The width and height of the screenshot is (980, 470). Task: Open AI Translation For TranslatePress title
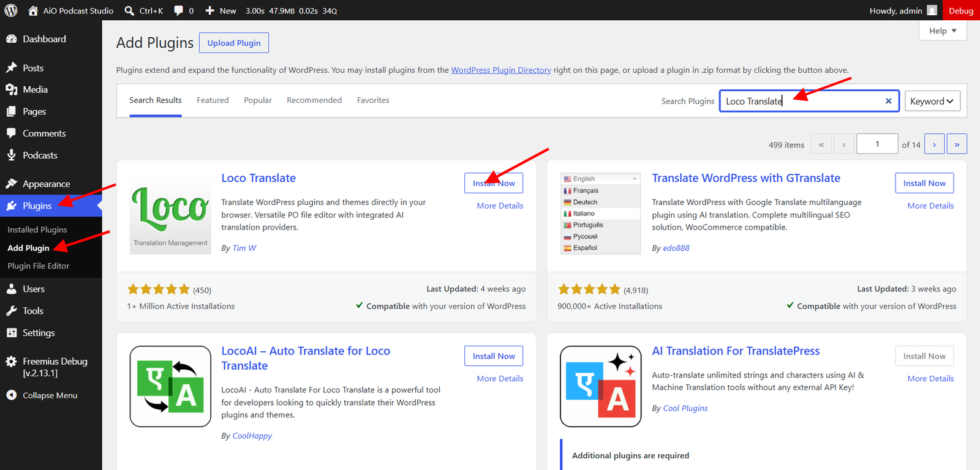pyautogui.click(x=736, y=351)
